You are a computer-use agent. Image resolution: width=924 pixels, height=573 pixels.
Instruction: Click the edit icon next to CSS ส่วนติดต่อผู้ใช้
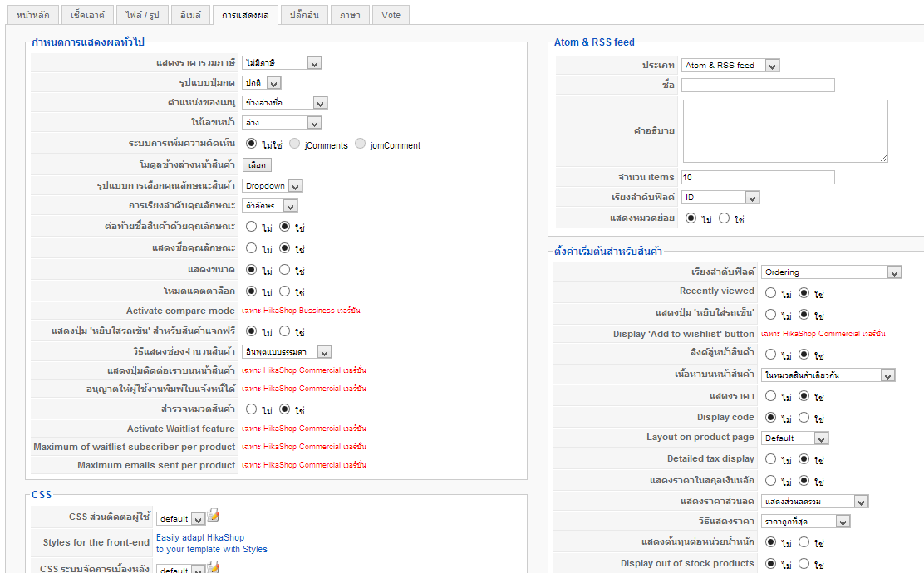(214, 516)
